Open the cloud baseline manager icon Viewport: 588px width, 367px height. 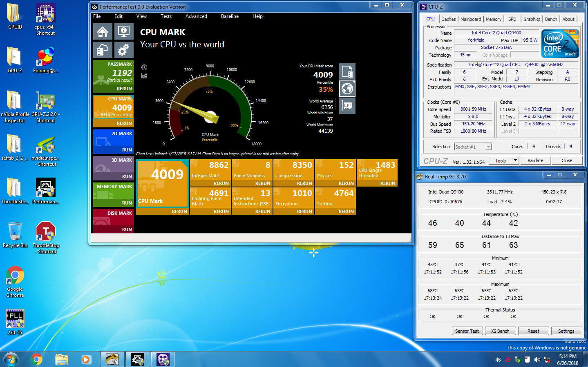[103, 50]
